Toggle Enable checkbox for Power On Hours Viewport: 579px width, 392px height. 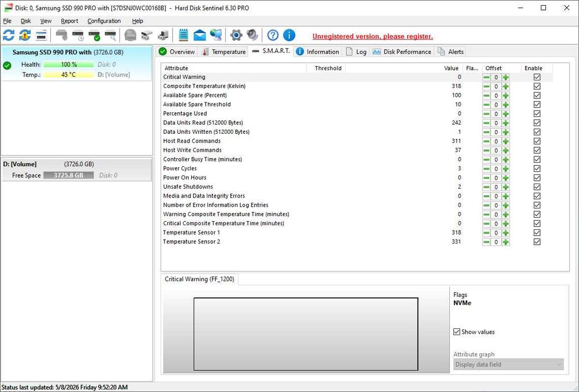537,178
